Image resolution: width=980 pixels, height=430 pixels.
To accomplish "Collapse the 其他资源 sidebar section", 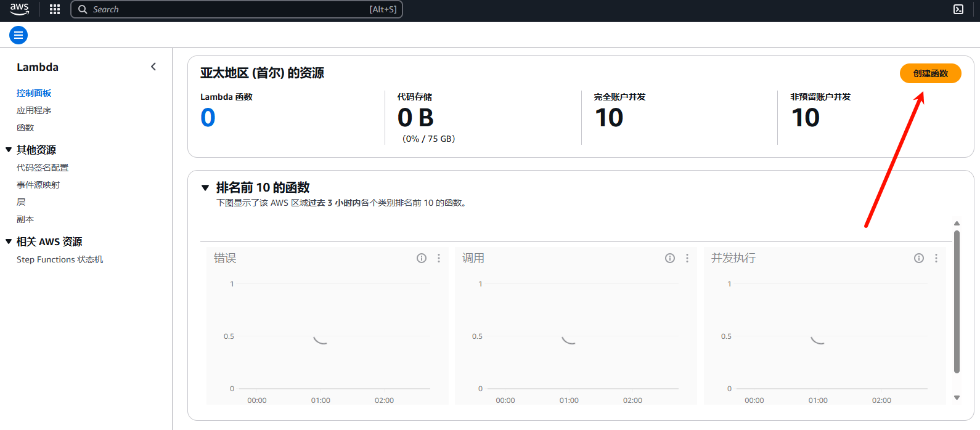I will coord(9,150).
